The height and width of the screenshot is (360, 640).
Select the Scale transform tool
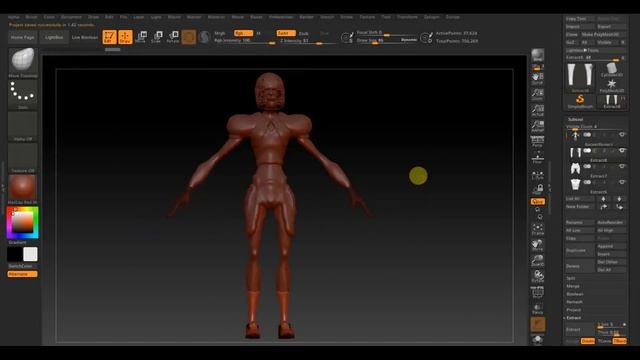pyautogui.click(x=157, y=37)
